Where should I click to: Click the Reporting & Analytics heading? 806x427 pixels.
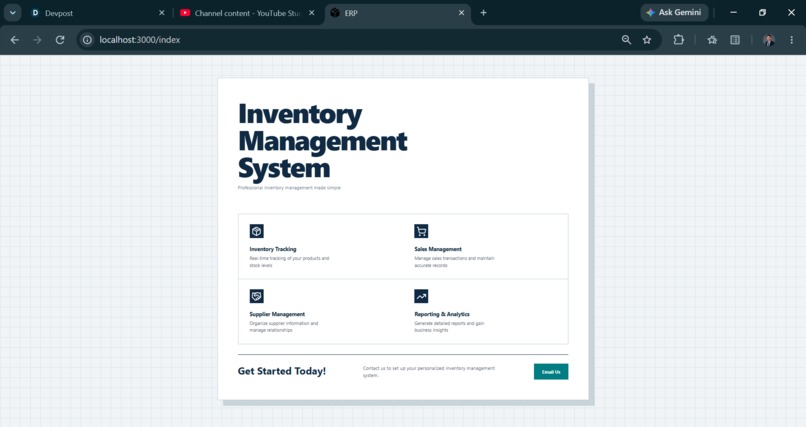tap(442, 314)
